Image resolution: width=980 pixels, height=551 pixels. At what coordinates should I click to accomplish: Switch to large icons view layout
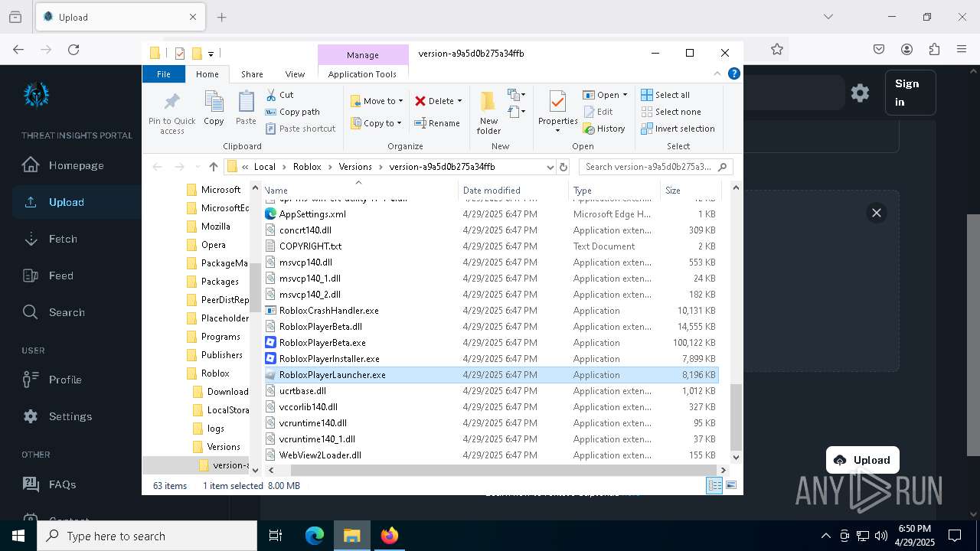point(731,485)
